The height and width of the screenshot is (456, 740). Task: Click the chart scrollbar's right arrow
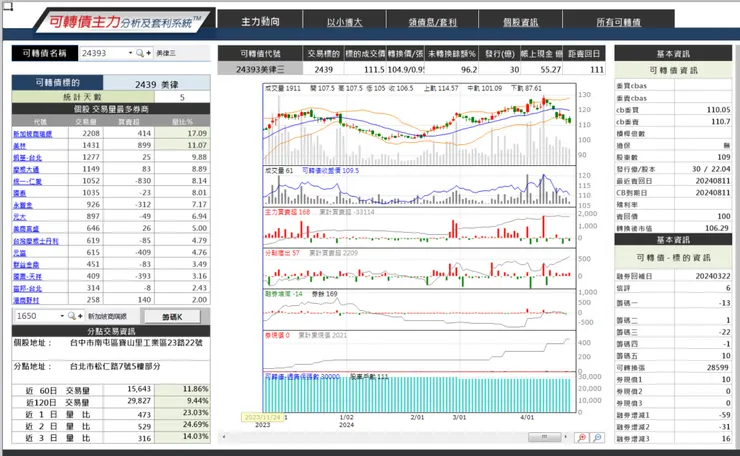click(565, 437)
